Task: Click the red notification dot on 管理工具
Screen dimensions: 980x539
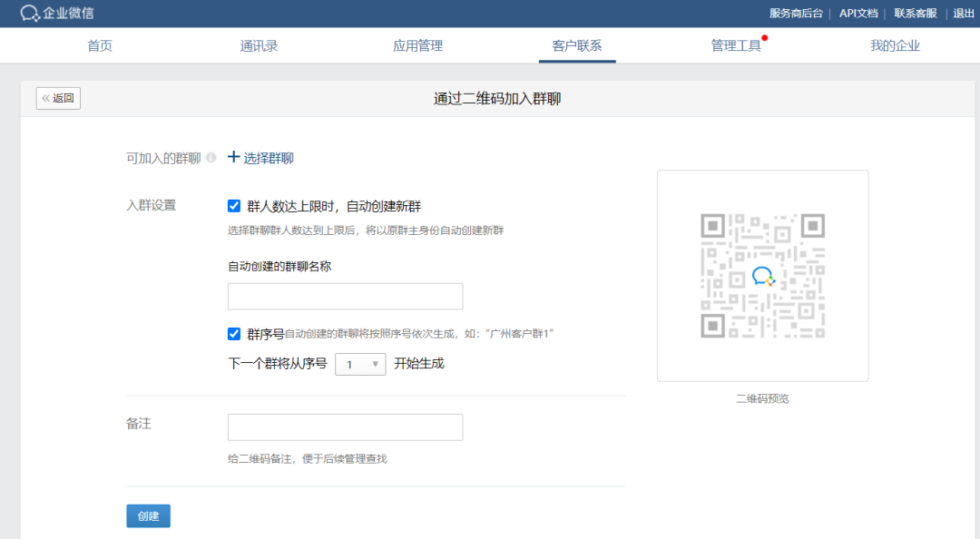Action: [x=765, y=38]
